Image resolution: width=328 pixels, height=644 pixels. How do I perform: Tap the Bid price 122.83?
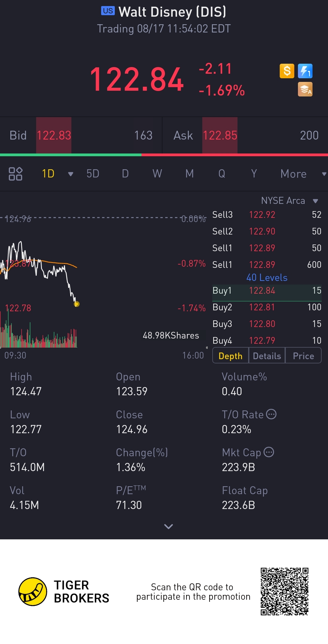(54, 135)
